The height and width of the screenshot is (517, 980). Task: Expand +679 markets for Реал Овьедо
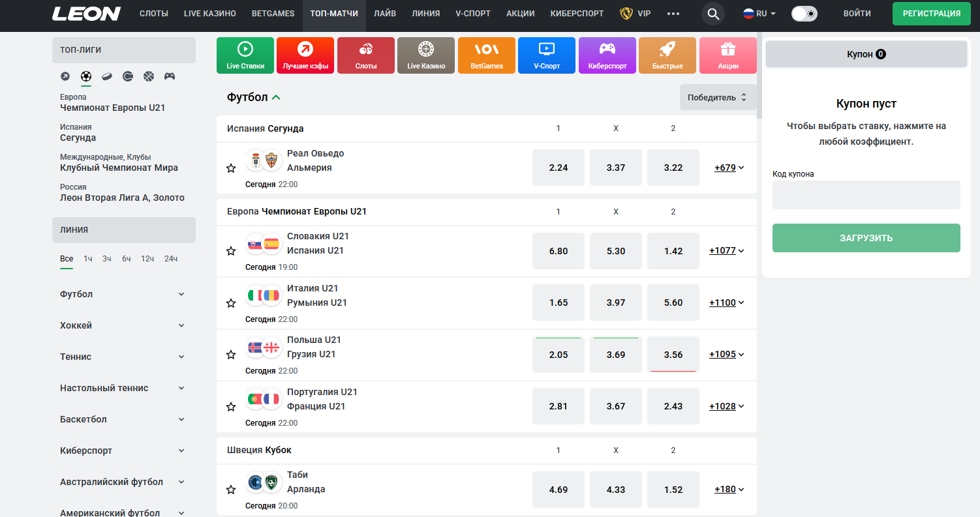coord(729,168)
